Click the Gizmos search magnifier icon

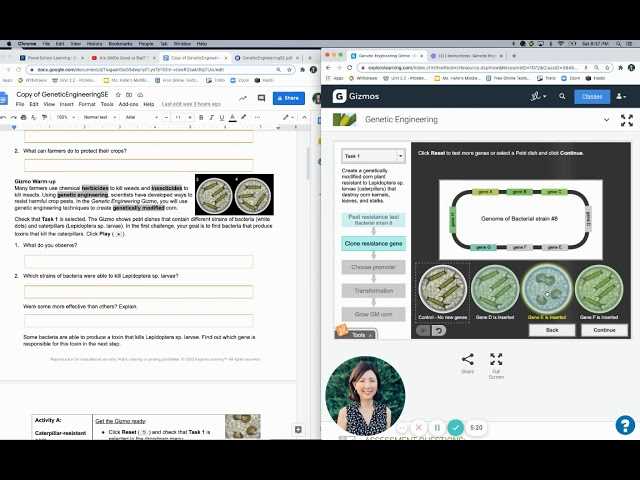point(562,96)
